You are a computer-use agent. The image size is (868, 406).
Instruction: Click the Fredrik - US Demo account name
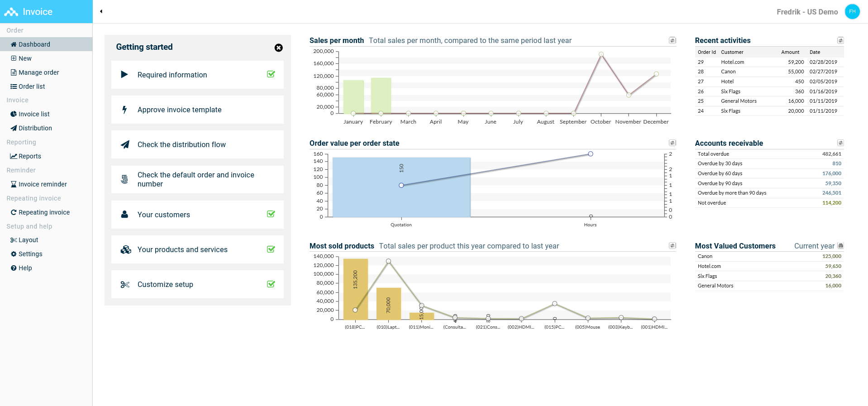point(807,12)
